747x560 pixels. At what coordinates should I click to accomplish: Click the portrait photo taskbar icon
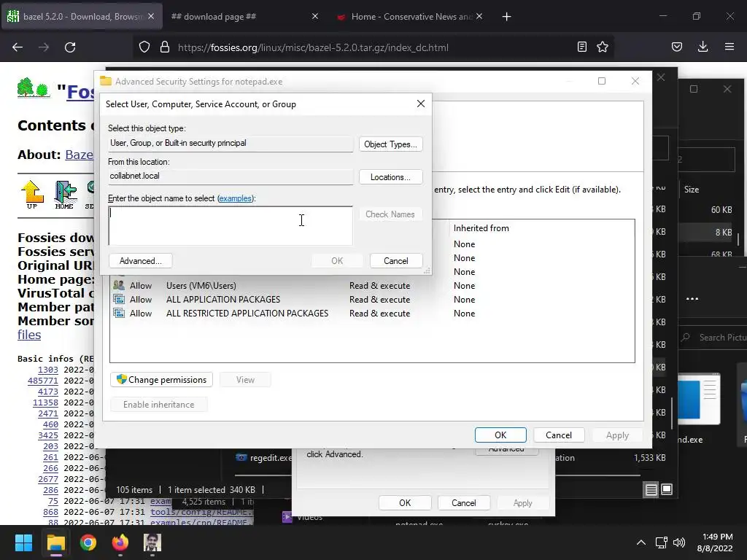click(152, 542)
